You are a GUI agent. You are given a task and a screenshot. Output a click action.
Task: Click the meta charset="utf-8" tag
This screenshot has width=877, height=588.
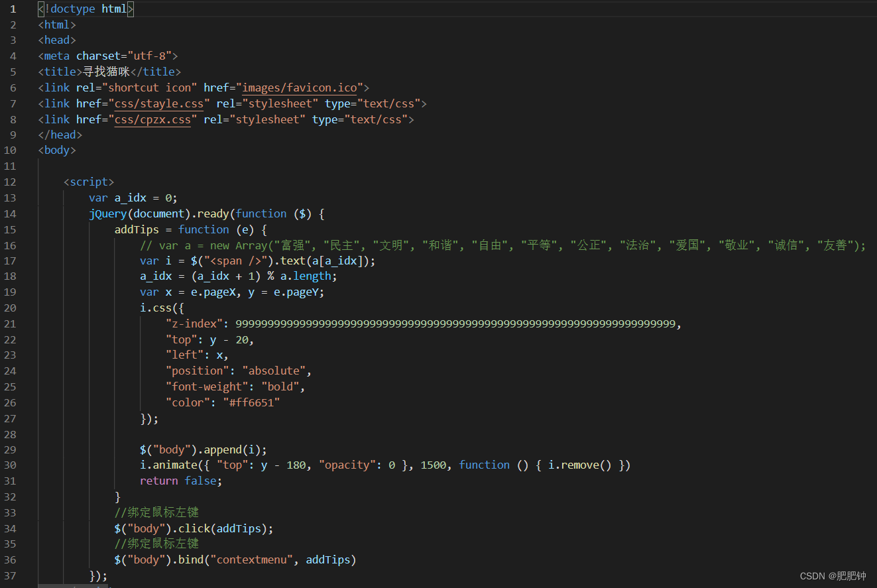tap(108, 56)
